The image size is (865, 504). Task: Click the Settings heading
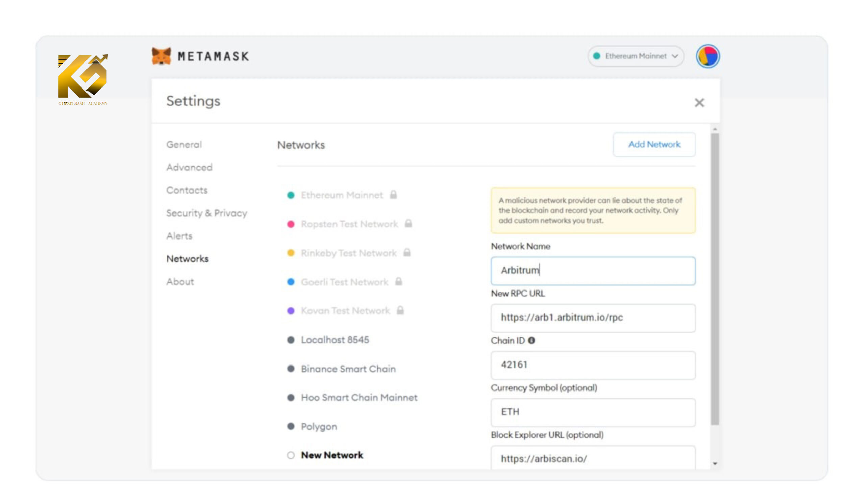(x=193, y=101)
